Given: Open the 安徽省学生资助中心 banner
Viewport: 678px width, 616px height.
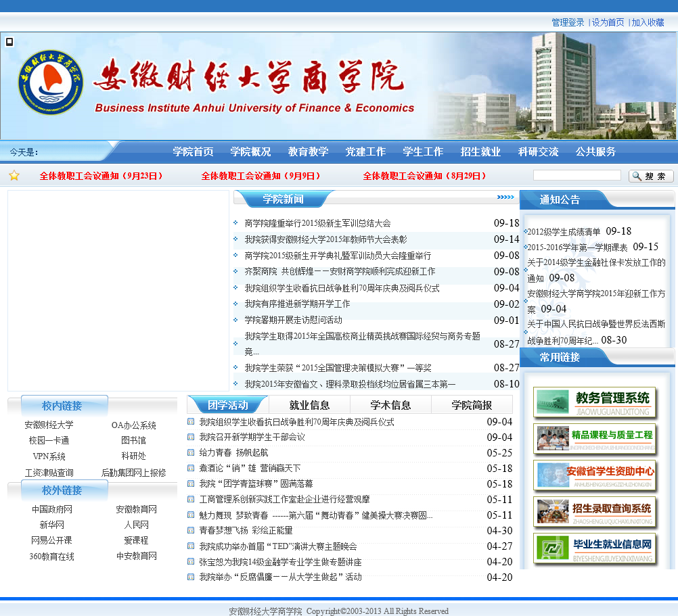Looking at the screenshot, I should pos(595,475).
